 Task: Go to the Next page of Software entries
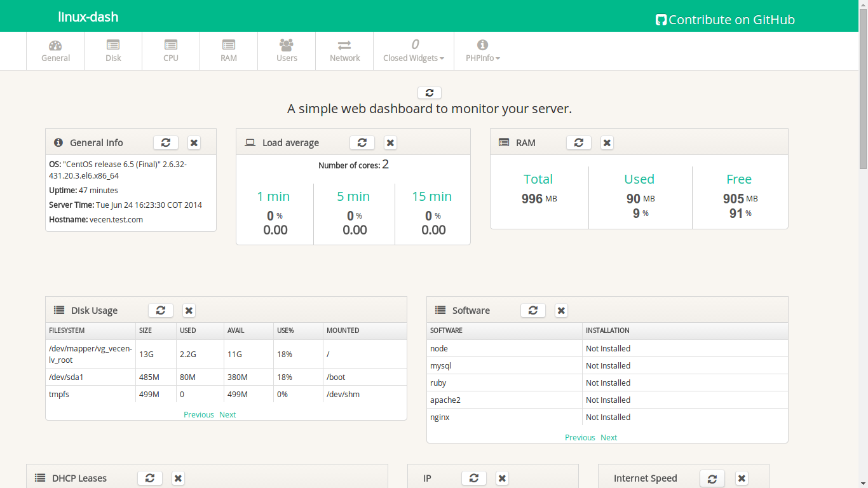[608, 437]
